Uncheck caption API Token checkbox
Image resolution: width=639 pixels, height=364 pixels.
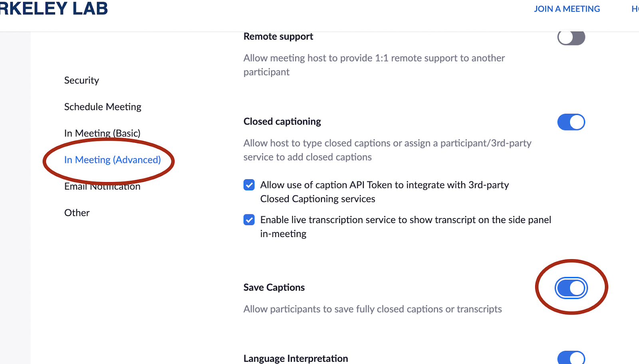coord(249,185)
